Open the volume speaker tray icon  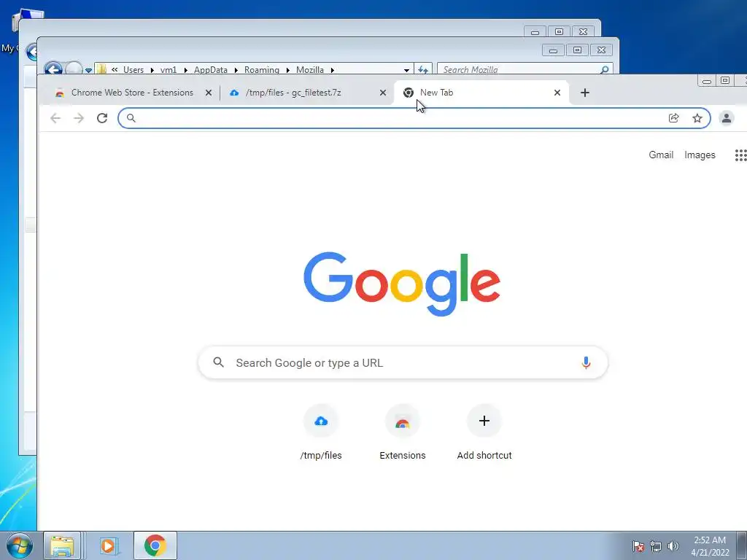pyautogui.click(x=673, y=546)
